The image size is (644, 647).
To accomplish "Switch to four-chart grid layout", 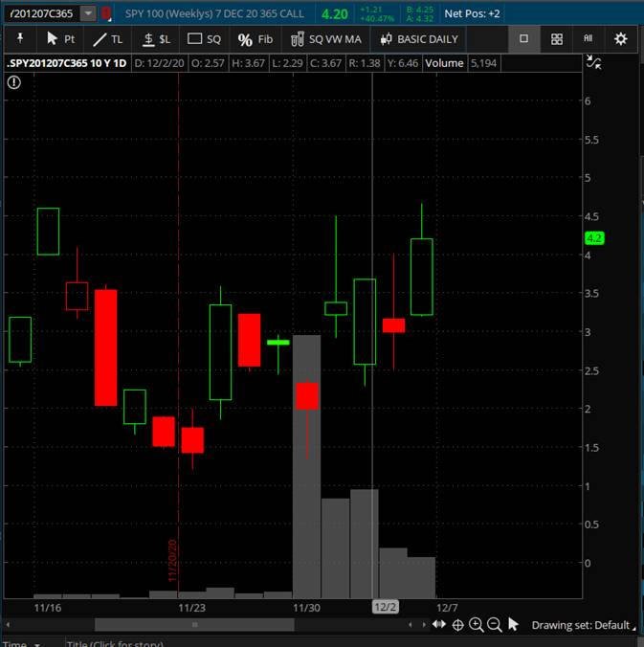I will [x=556, y=39].
